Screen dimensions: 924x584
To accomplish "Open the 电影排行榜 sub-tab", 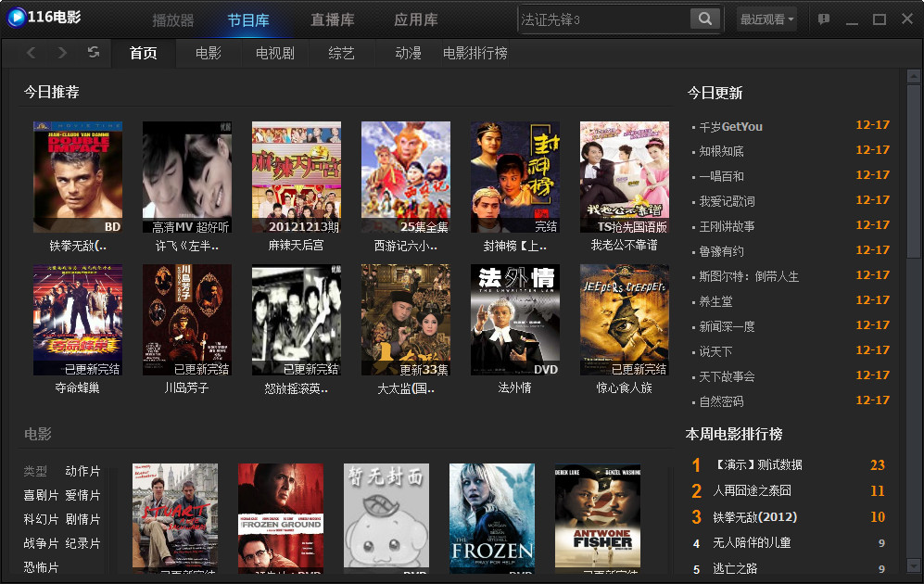I will pos(475,53).
